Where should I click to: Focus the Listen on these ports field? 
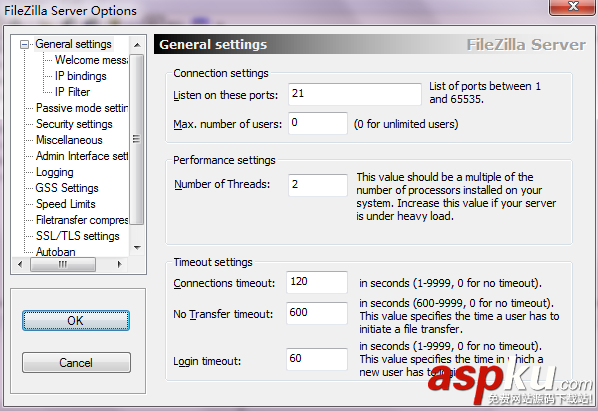[355, 94]
